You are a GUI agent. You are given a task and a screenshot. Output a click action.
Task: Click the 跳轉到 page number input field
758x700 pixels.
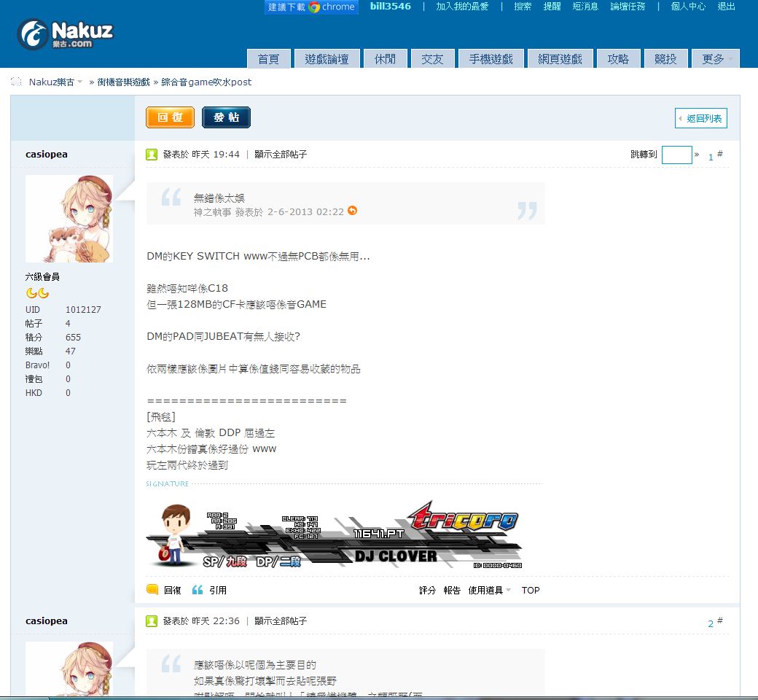[x=677, y=155]
